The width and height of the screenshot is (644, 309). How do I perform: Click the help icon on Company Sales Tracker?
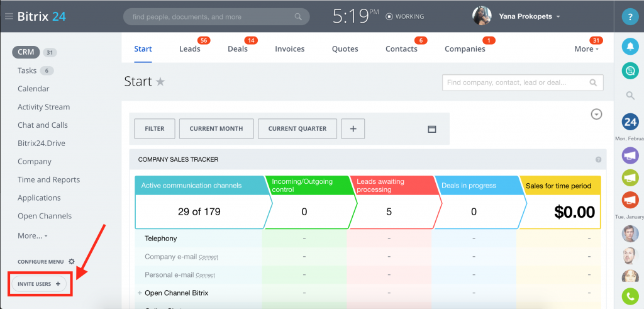point(598,159)
